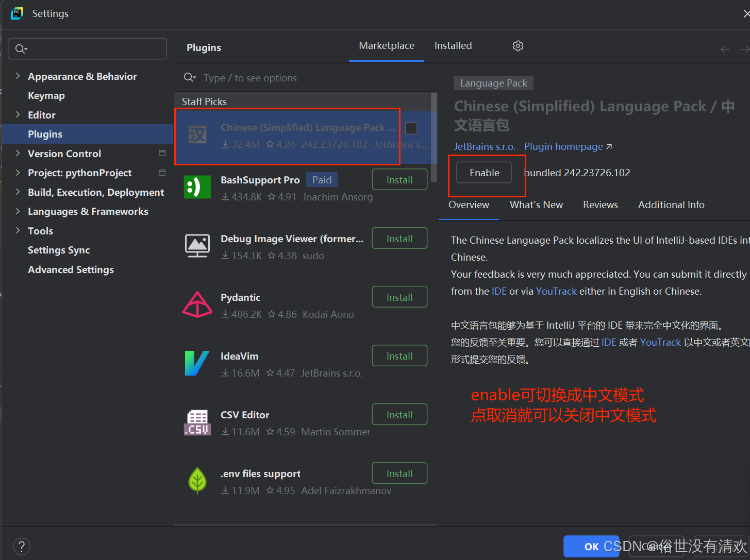This screenshot has width=750, height=560.
Task: Click Project: pythonProject project-level icon
Action: click(162, 173)
